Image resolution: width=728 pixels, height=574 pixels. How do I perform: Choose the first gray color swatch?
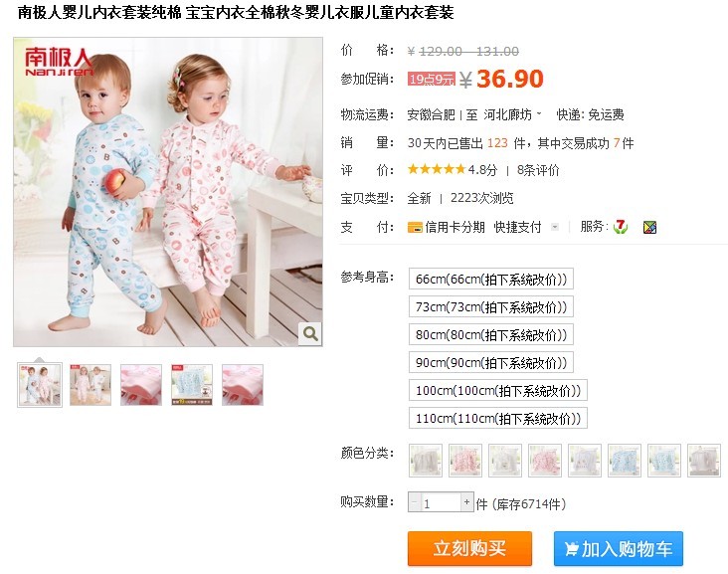[426, 461]
